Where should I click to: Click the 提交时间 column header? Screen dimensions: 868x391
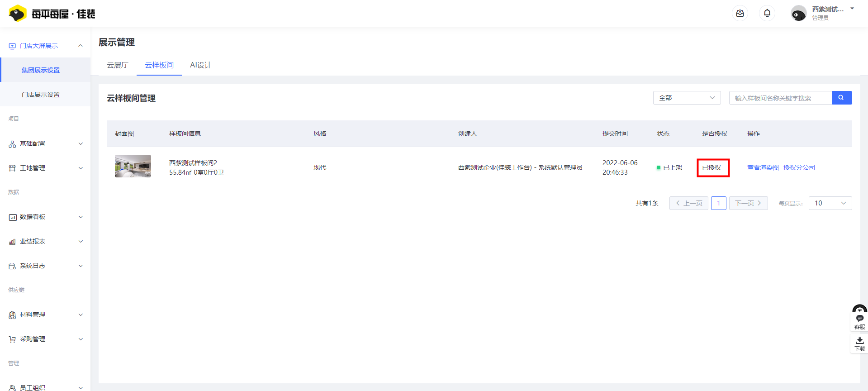(x=615, y=134)
